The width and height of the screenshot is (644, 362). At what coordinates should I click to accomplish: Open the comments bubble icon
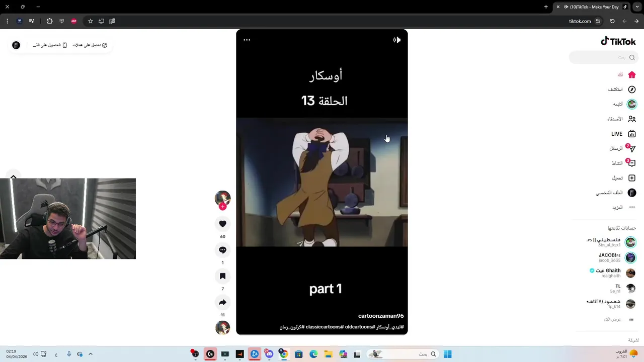coord(222,250)
